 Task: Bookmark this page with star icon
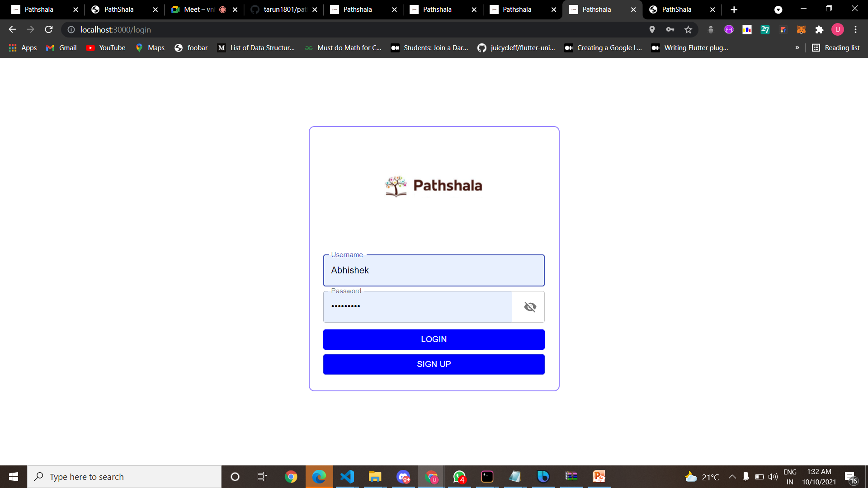(688, 30)
